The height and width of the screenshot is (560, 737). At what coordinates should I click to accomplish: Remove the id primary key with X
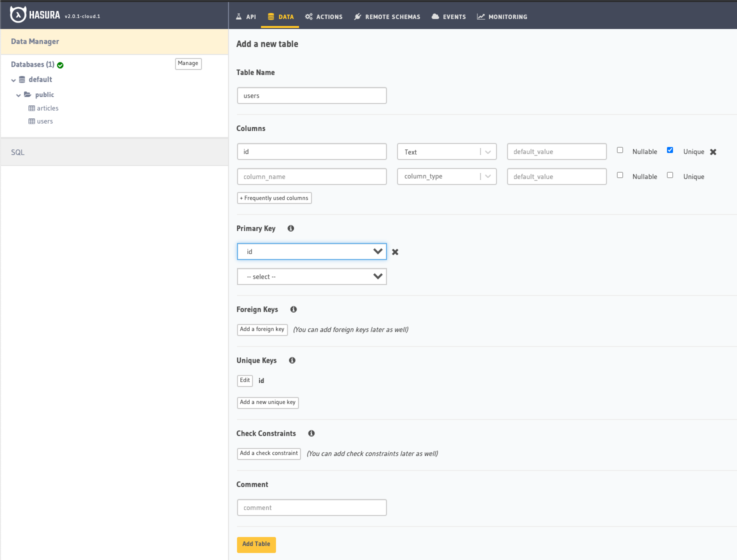(x=395, y=252)
